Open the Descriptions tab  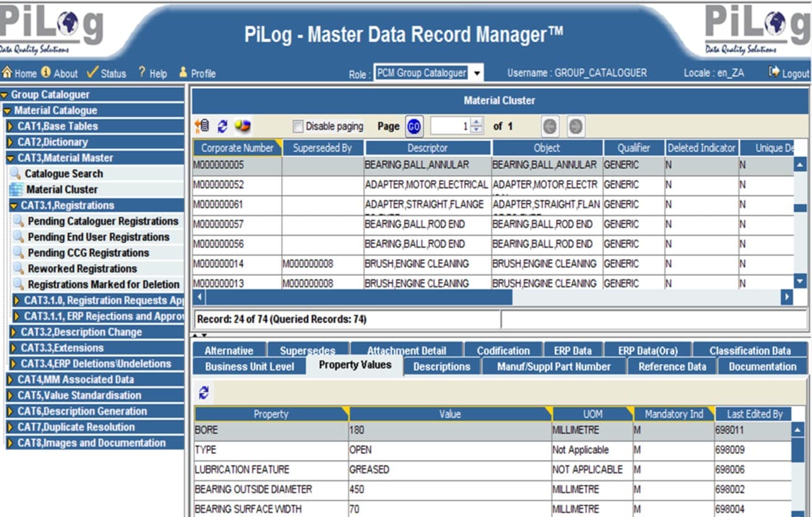pyautogui.click(x=442, y=366)
